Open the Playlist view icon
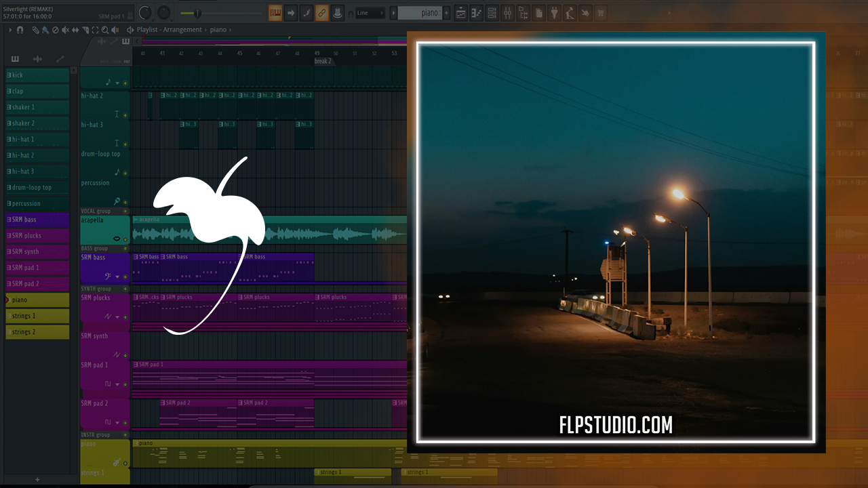The image size is (868, 488). coord(461,13)
